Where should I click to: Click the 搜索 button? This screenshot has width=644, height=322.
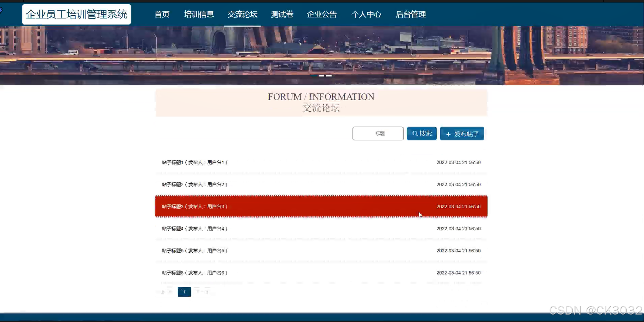tap(421, 133)
